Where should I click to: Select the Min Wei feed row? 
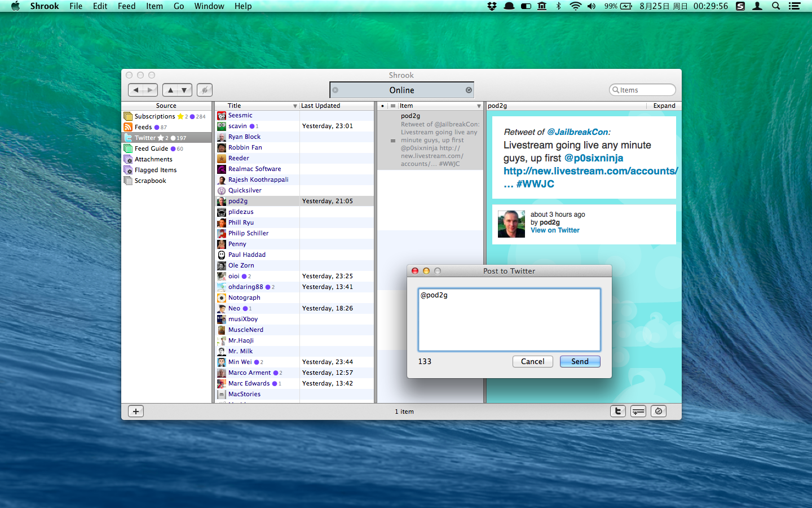point(294,362)
